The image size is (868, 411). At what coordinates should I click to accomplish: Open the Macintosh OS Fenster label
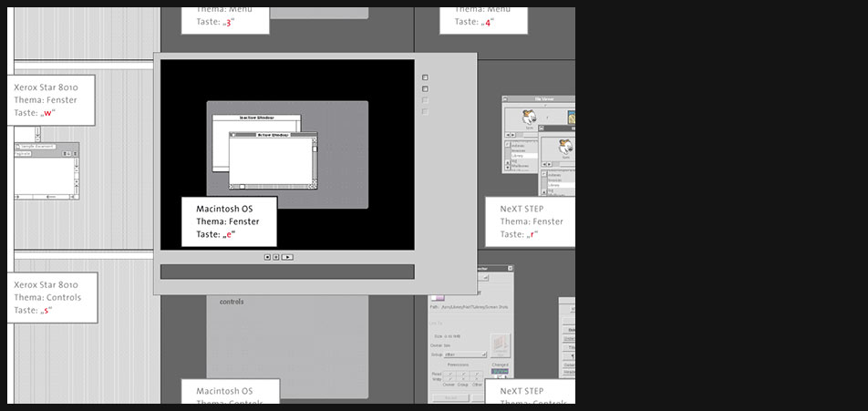tap(229, 221)
